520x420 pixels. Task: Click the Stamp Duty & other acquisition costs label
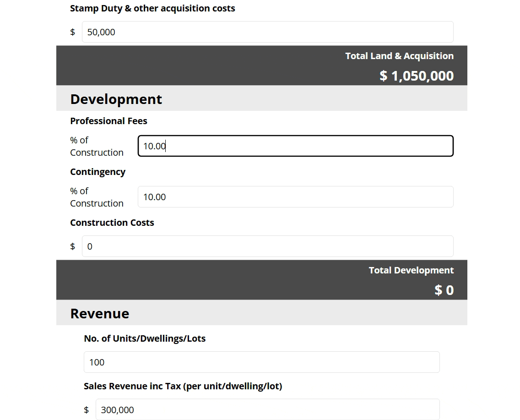point(152,8)
